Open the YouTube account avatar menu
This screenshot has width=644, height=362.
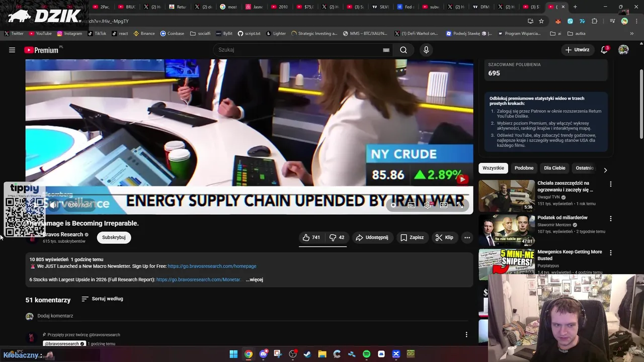point(623,50)
